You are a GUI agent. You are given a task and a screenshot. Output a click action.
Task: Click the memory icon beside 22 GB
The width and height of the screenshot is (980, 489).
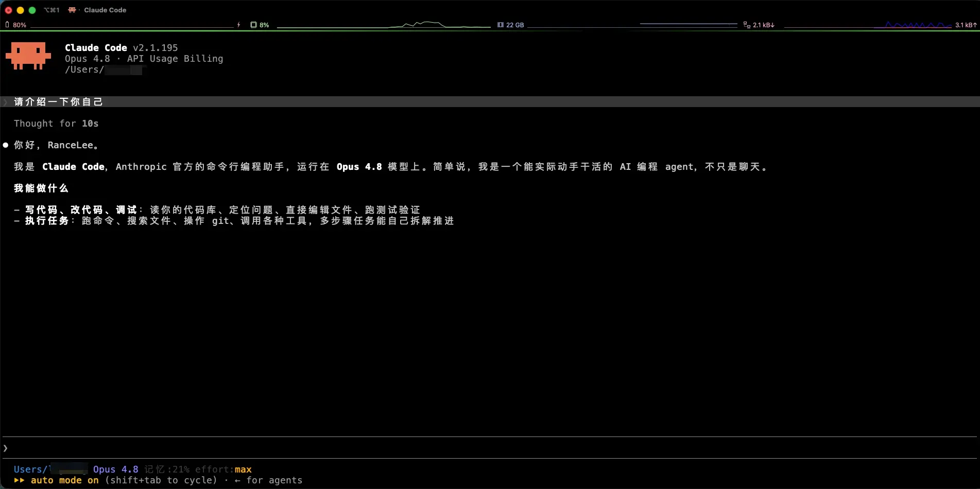(x=501, y=25)
